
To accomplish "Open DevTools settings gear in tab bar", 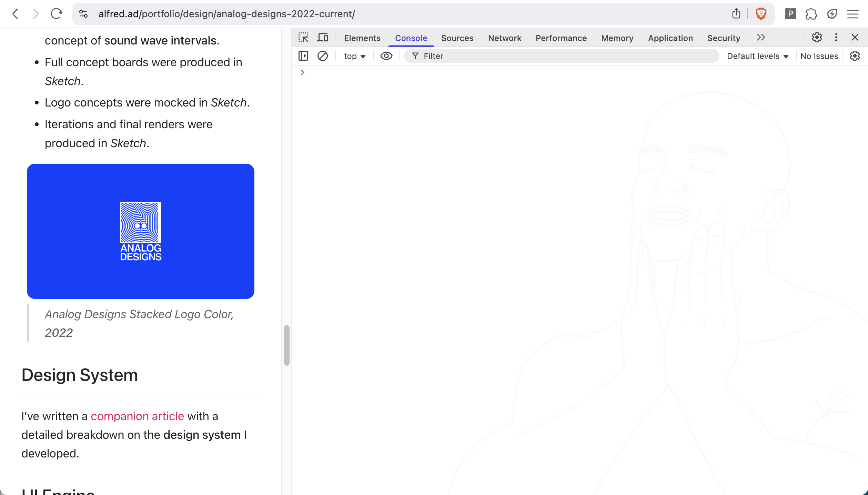I will point(817,37).
